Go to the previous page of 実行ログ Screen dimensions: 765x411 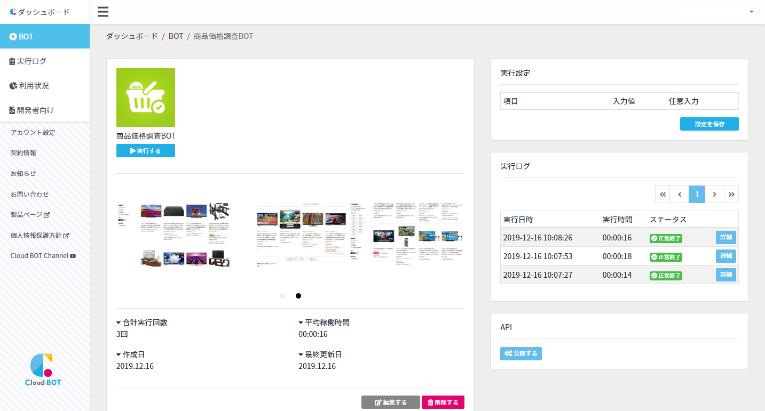pyautogui.click(x=679, y=194)
